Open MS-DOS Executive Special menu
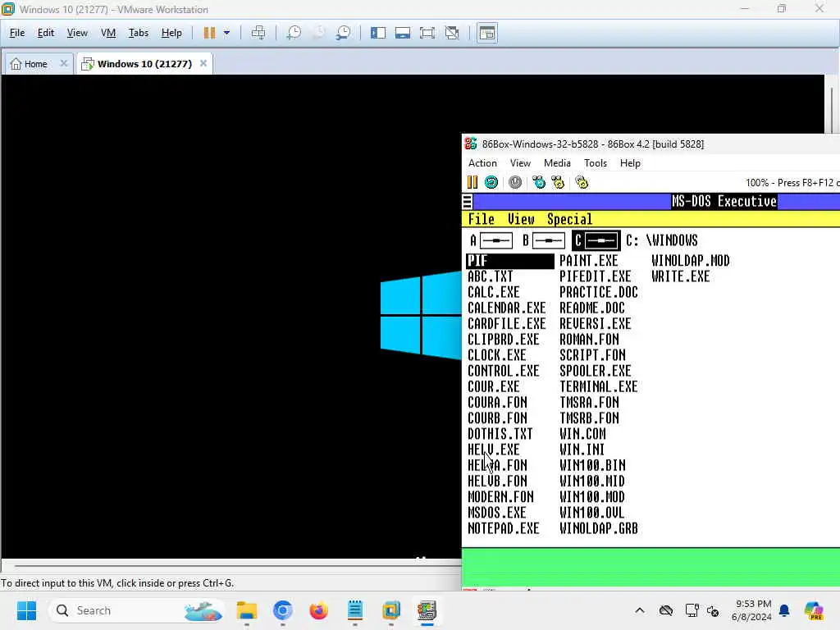 (569, 219)
